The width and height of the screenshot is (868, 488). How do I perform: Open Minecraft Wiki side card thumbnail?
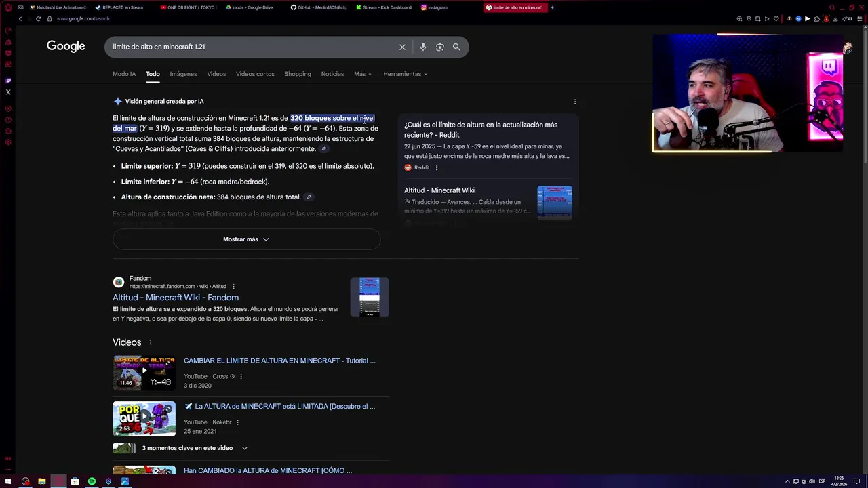click(x=555, y=203)
